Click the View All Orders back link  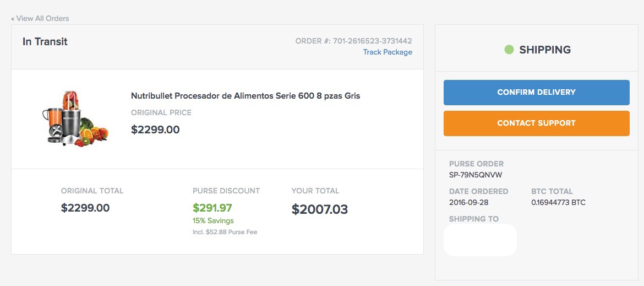40,18
